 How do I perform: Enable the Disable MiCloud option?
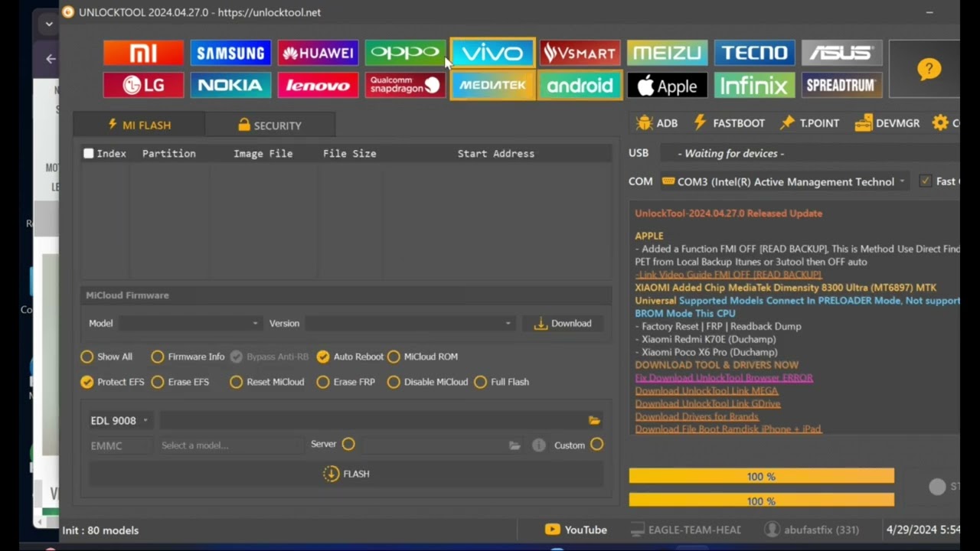pyautogui.click(x=427, y=382)
